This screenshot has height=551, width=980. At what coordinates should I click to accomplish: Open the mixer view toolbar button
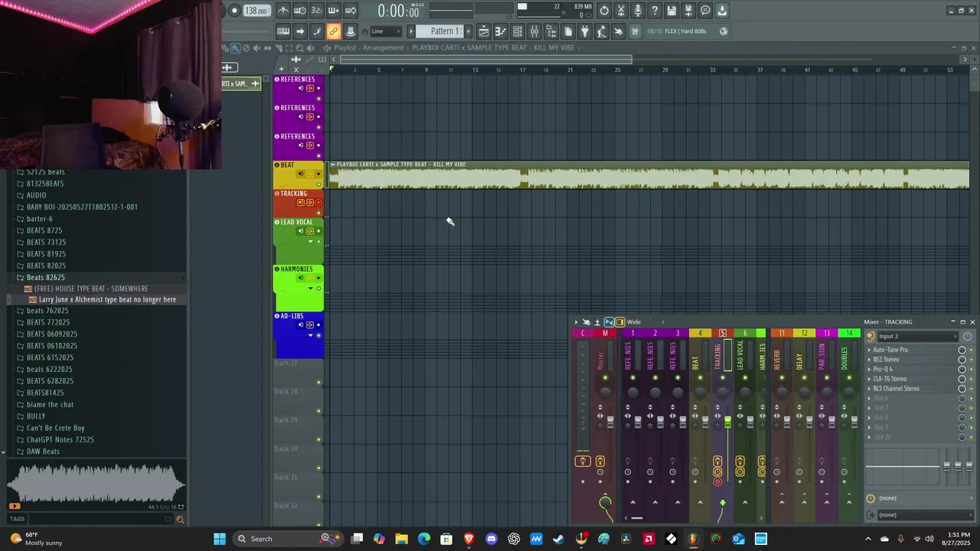(x=534, y=31)
